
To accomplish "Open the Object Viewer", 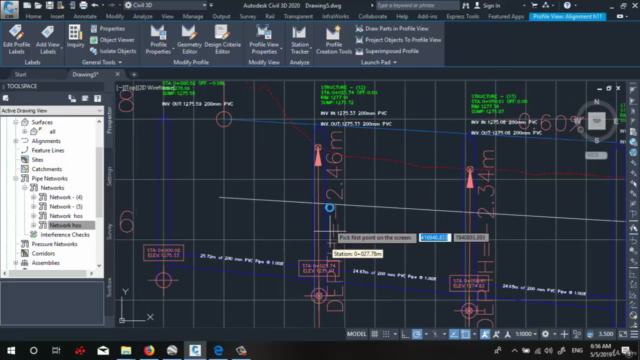I will [x=112, y=40].
